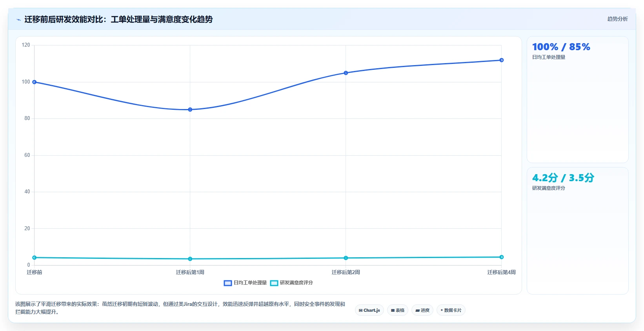This screenshot has height=331, width=644.
Task: Click the 60 y-axis value
Action: 27,155
